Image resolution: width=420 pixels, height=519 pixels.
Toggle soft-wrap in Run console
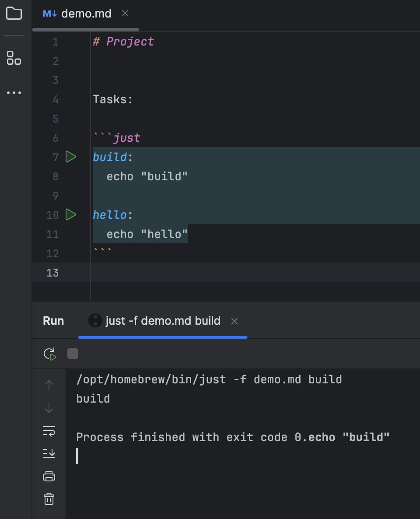coord(49,431)
